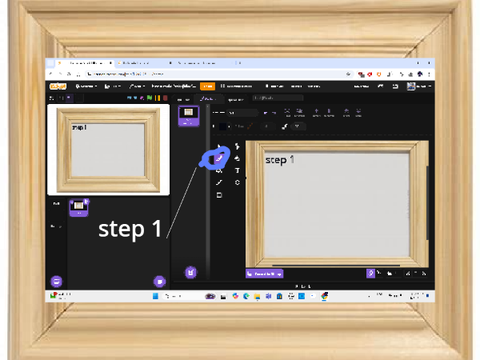Screen dimensions: 480x360
Task: Click the bring to Front icon
Action: (346, 112)
